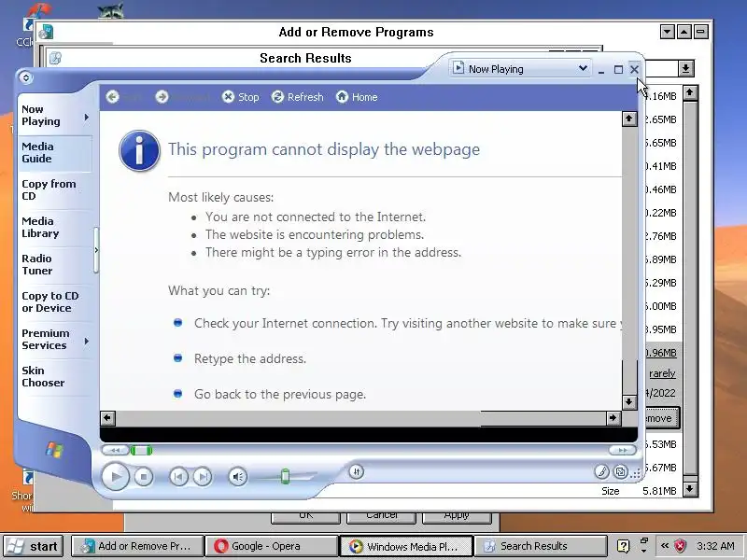The width and height of the screenshot is (747, 560).
Task: Toggle the menu bar round button
Action: click(26, 77)
